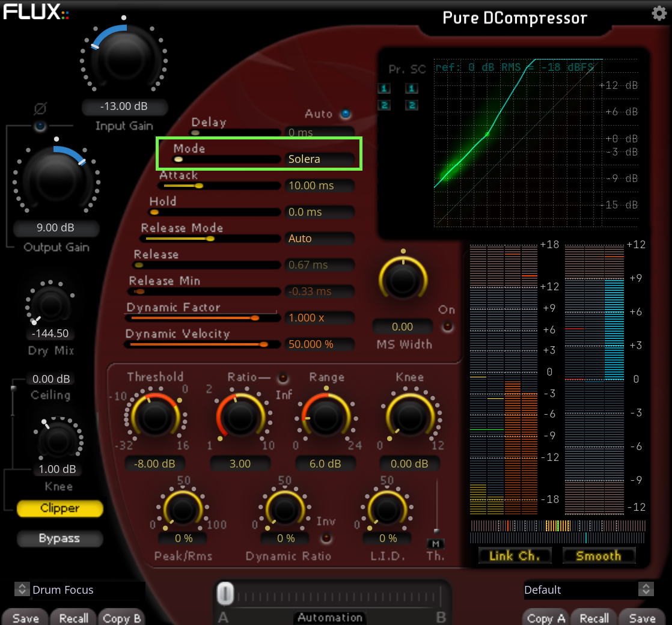Click the Attack 10.00 ms value

[x=319, y=186]
